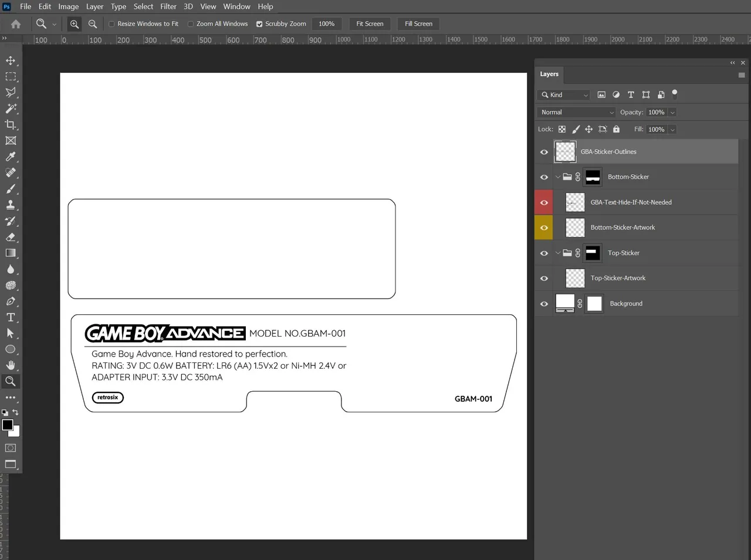Toggle Quick Mask mode

tap(11, 448)
